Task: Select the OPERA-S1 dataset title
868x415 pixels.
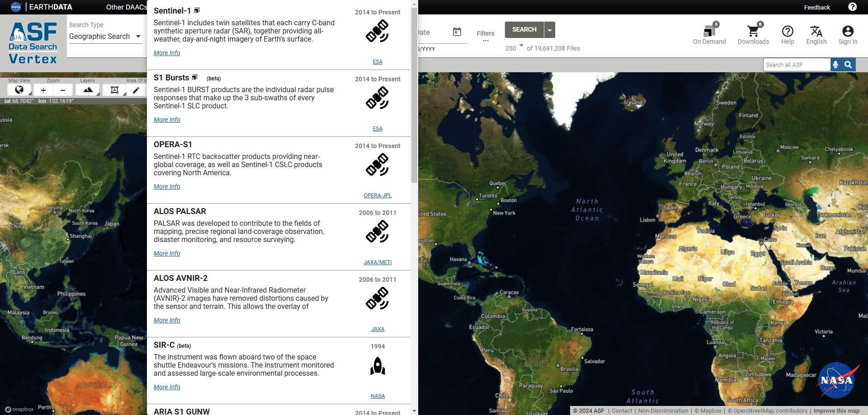Action: 173,145
